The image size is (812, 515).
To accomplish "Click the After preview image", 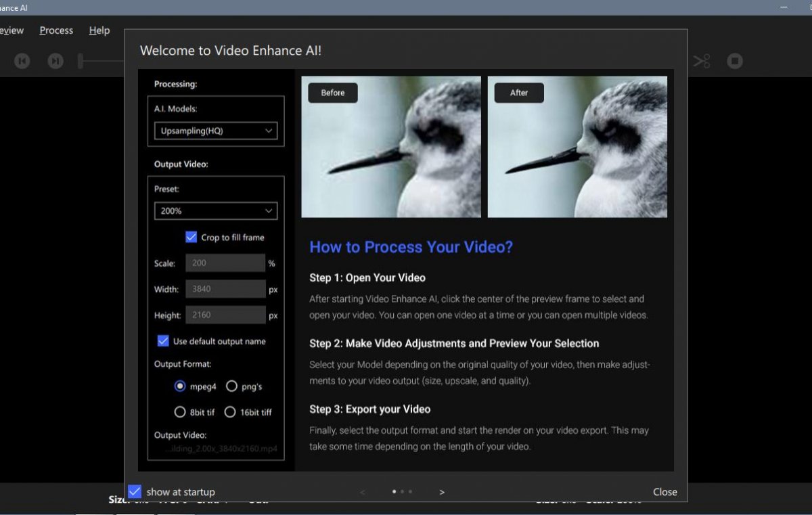I will pos(577,147).
